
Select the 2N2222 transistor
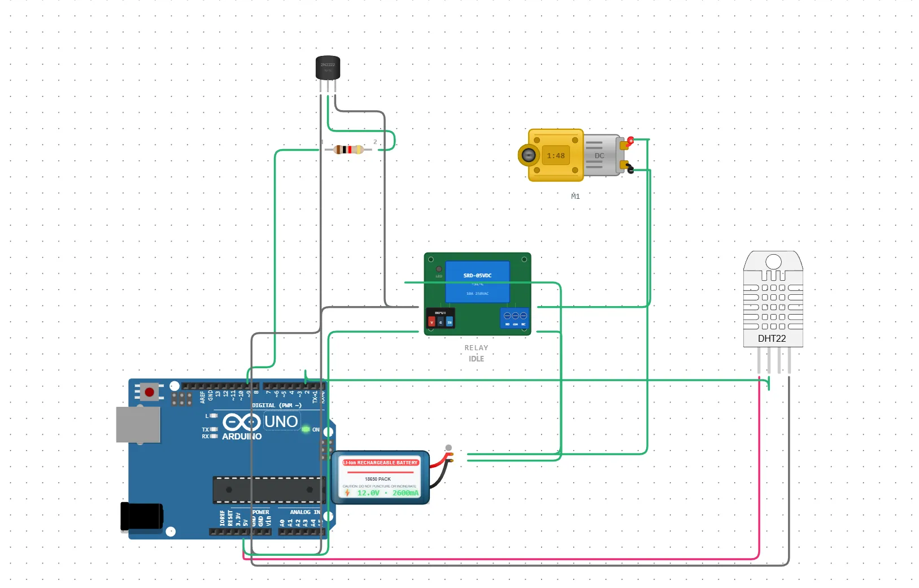point(328,69)
